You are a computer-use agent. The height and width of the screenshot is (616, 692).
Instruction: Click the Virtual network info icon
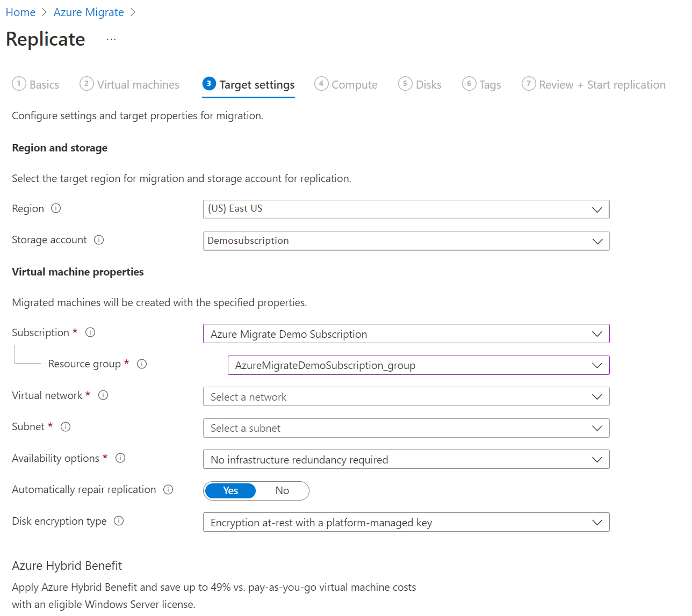click(x=103, y=395)
